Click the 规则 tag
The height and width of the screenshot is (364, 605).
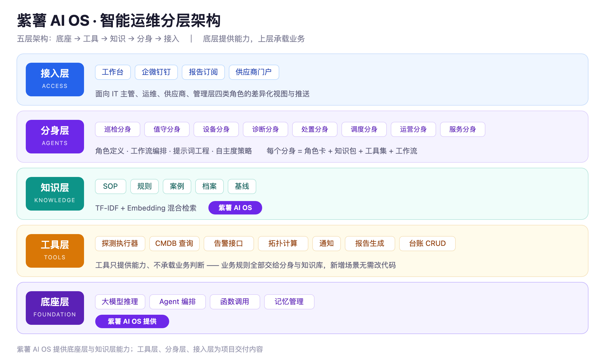tap(145, 186)
